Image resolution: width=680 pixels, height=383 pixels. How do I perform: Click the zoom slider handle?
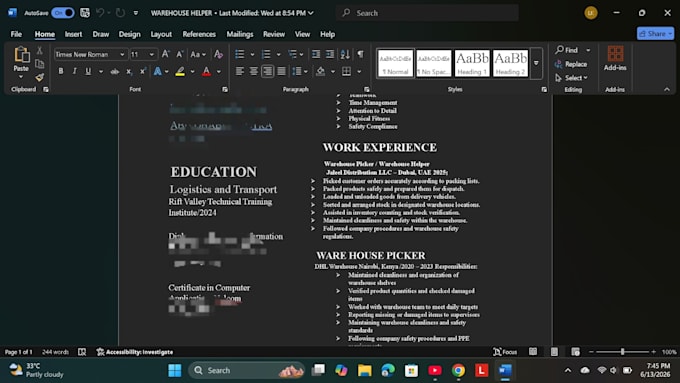coord(622,352)
